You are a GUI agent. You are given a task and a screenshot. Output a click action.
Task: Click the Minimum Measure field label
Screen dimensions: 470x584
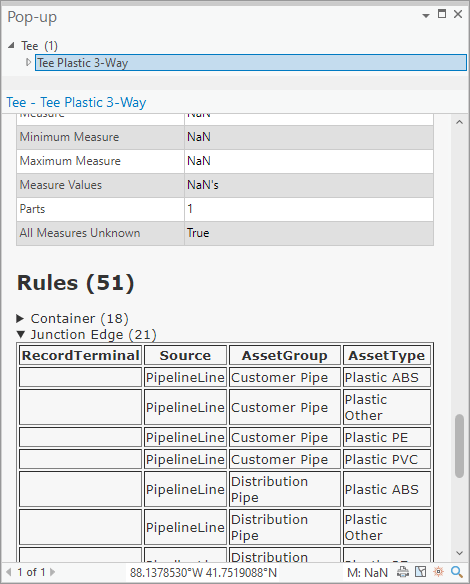point(69,137)
